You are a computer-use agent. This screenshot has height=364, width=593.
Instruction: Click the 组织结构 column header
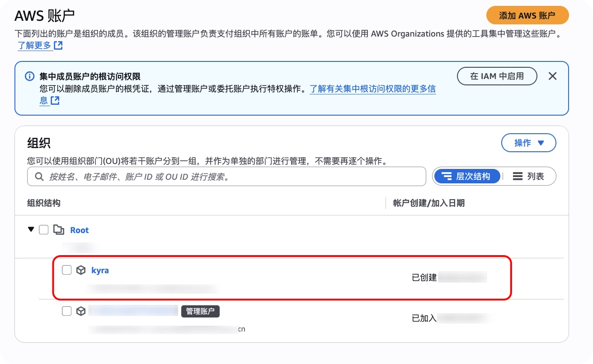44,203
